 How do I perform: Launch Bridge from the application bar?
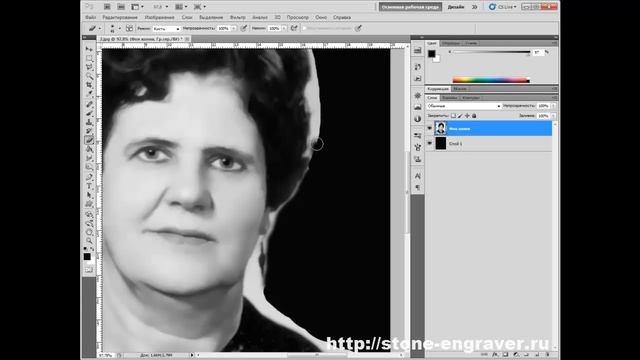pos(107,7)
